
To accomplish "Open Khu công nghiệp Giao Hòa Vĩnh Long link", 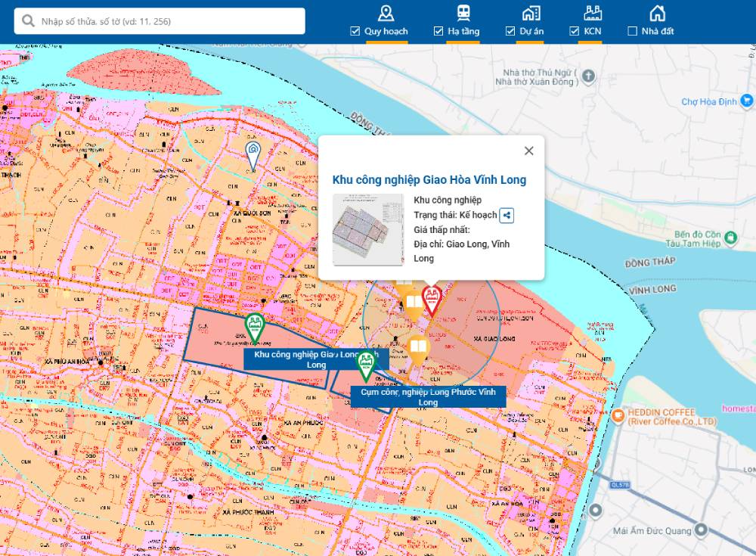I will [429, 180].
